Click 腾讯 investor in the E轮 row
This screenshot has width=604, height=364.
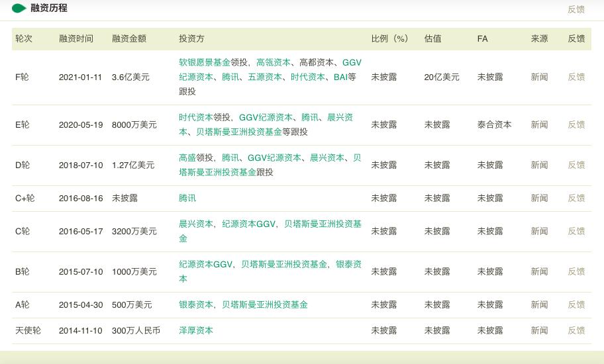click(310, 117)
